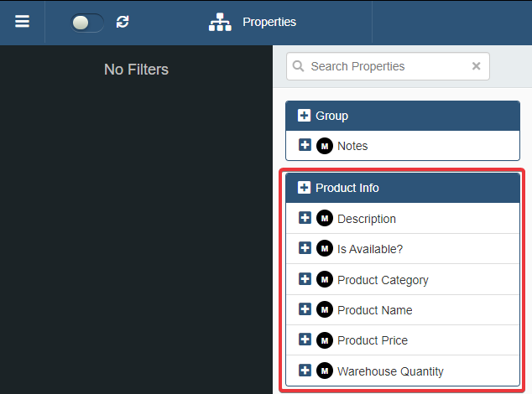The height and width of the screenshot is (394, 532).
Task: Expand the Product Info plus icon
Action: click(x=304, y=188)
